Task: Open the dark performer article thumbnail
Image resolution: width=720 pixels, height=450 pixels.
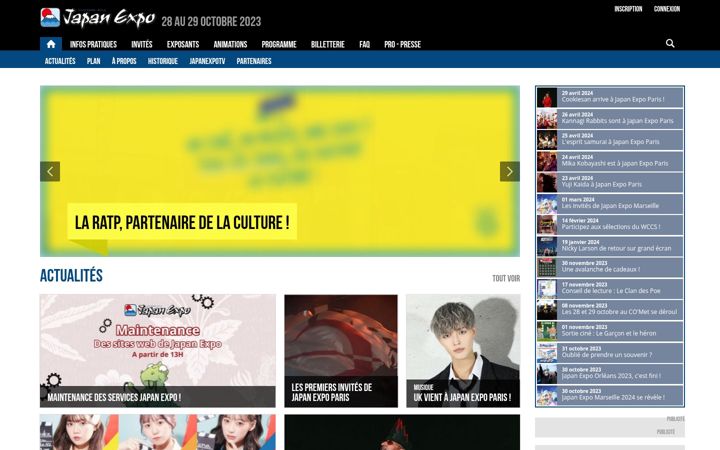Action: tap(402, 432)
